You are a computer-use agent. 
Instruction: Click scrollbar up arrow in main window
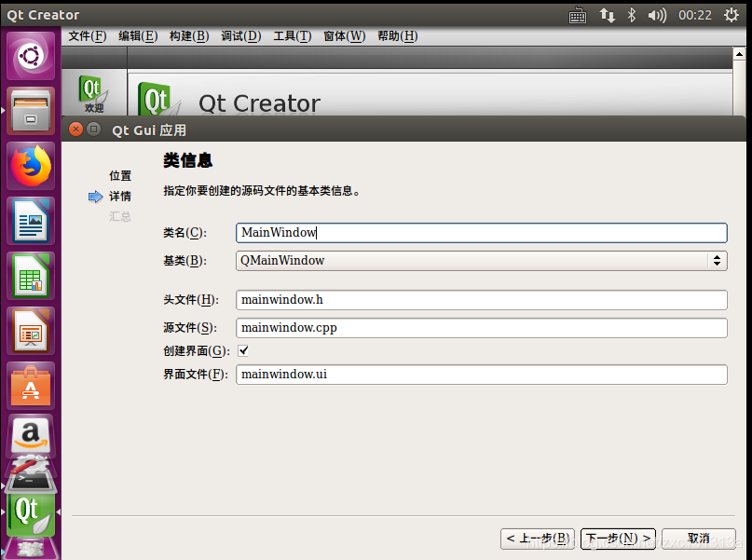tap(739, 54)
